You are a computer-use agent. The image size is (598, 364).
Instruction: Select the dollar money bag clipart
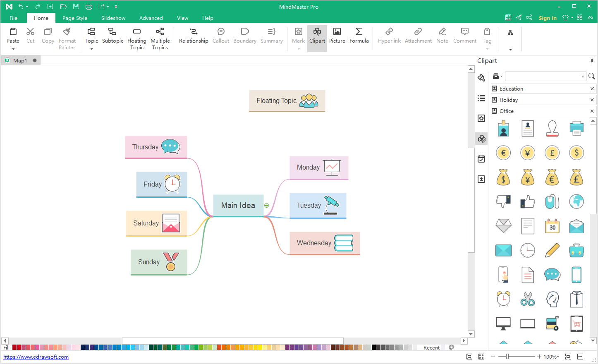(x=503, y=177)
